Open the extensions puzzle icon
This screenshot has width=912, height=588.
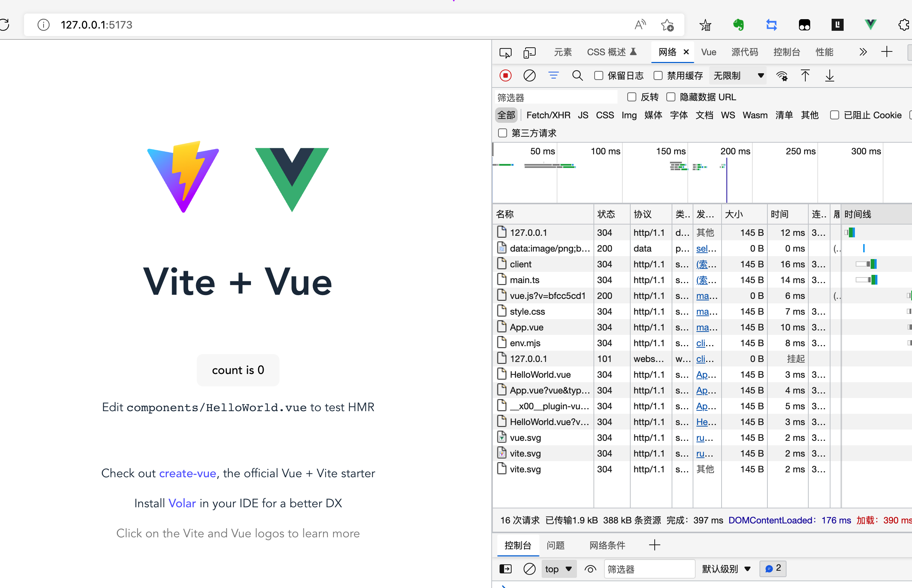[x=904, y=25]
